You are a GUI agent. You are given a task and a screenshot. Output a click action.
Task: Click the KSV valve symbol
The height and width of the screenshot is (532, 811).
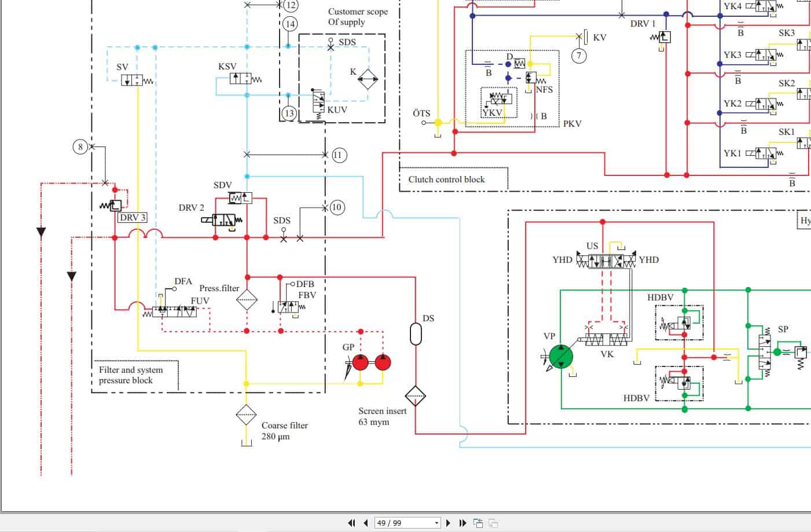pos(239,78)
